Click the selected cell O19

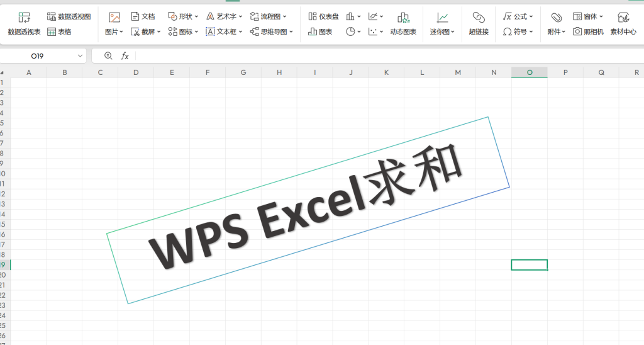point(529,265)
